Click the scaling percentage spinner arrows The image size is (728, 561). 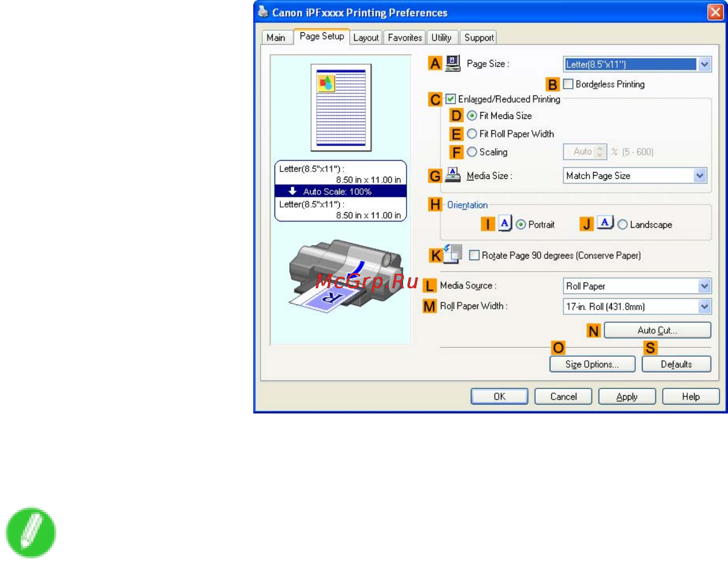pyautogui.click(x=600, y=152)
